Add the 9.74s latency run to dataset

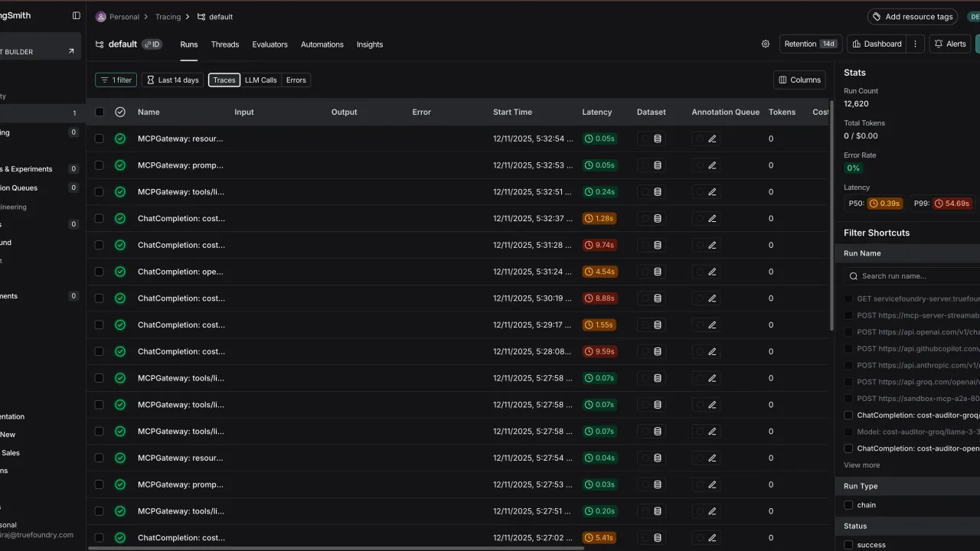(658, 245)
